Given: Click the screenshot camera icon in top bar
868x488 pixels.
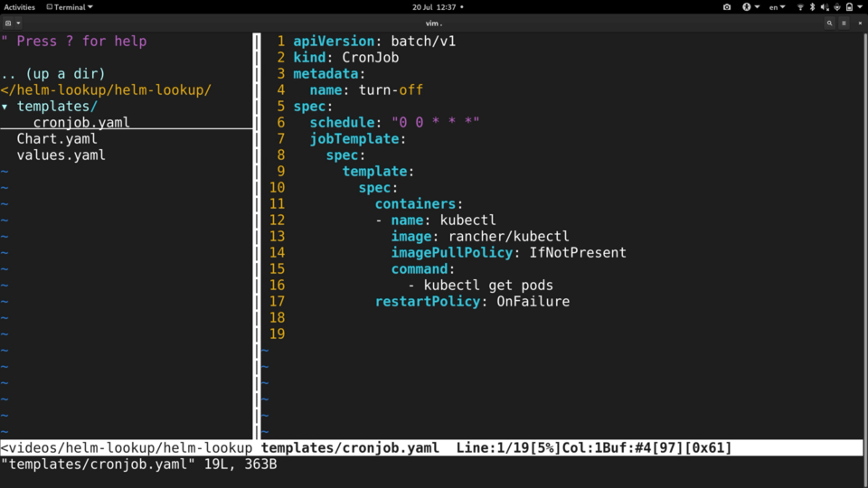Looking at the screenshot, I should 727,7.
